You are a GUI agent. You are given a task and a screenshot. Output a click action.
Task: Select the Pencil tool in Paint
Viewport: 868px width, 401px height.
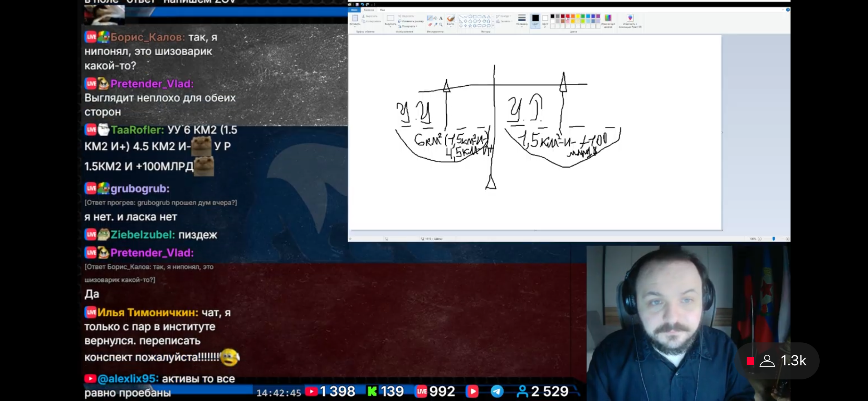pyautogui.click(x=430, y=18)
